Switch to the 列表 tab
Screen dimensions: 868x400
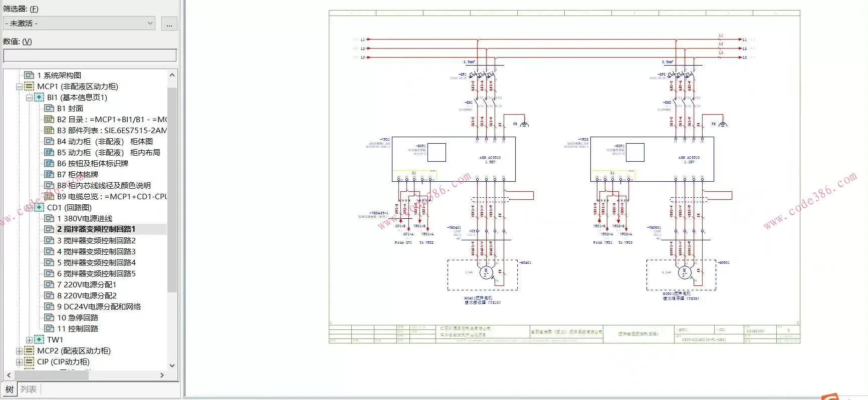29,389
